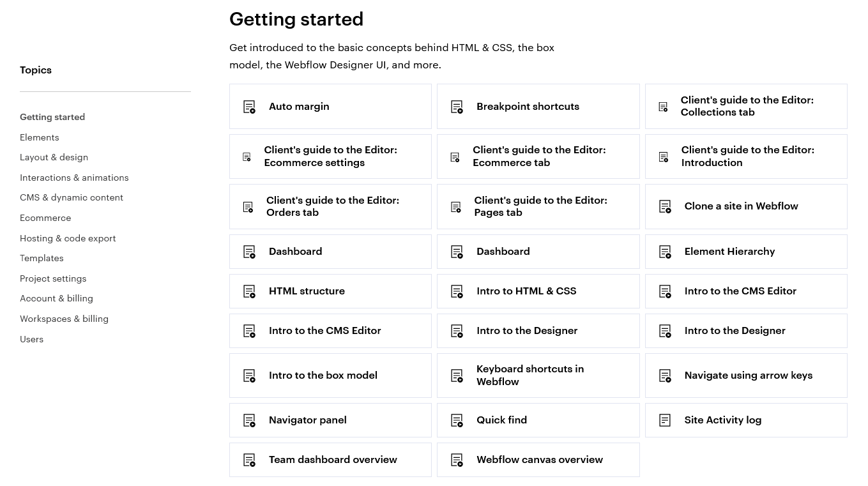Click the Quick find lesson icon

[x=457, y=420]
